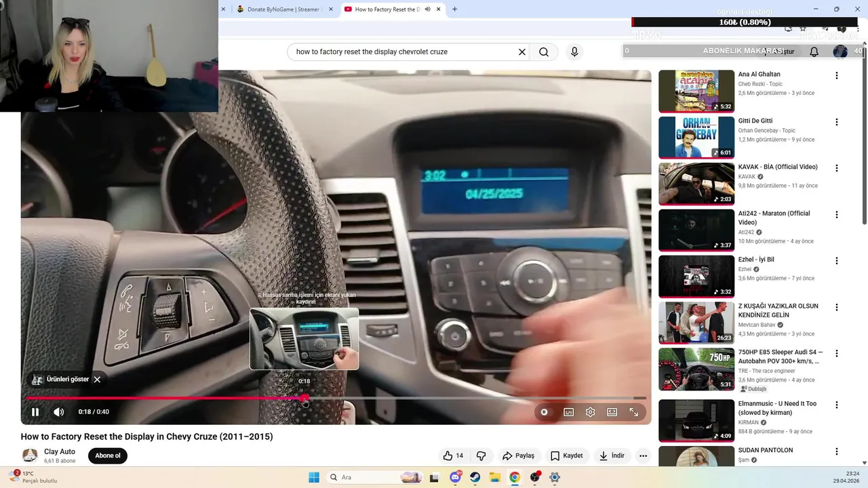Search with voice microphone icon
The width and height of the screenshot is (868, 488).
coord(574,52)
